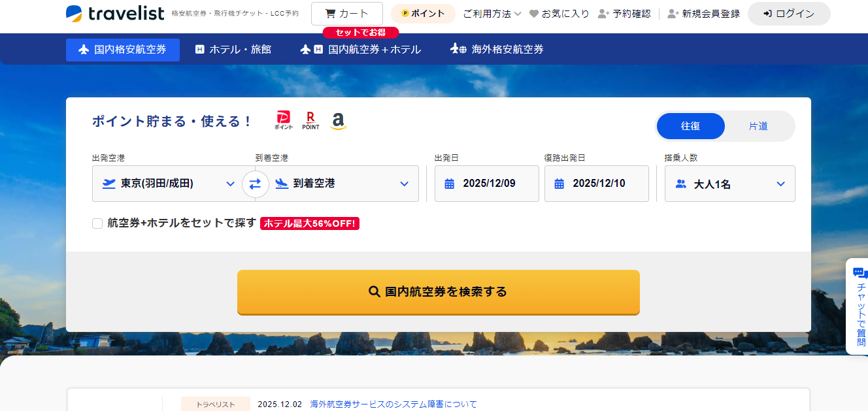Click the PayPay point icon
The image size is (868, 411).
(284, 120)
